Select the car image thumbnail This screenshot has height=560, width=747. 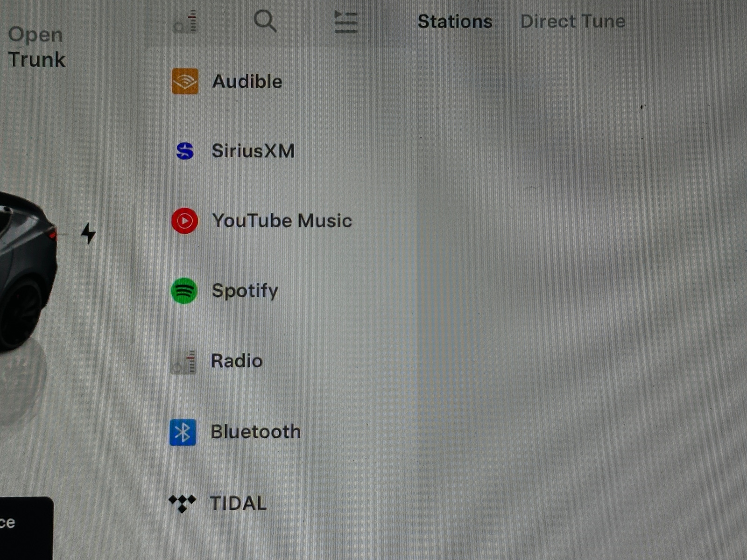click(26, 271)
